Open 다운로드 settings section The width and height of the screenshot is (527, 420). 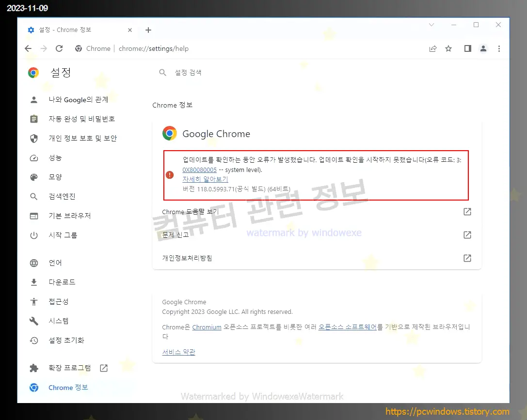coord(62,282)
